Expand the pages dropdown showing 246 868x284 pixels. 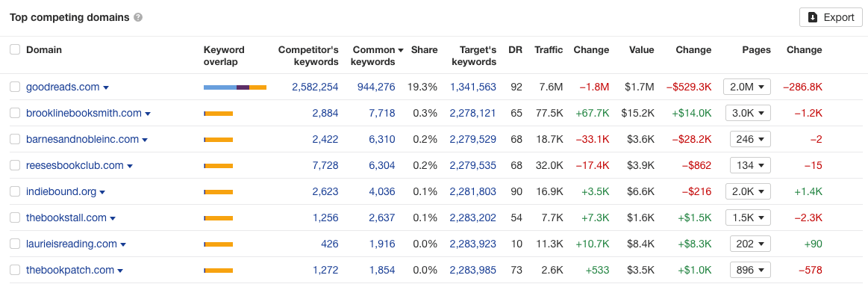750,139
